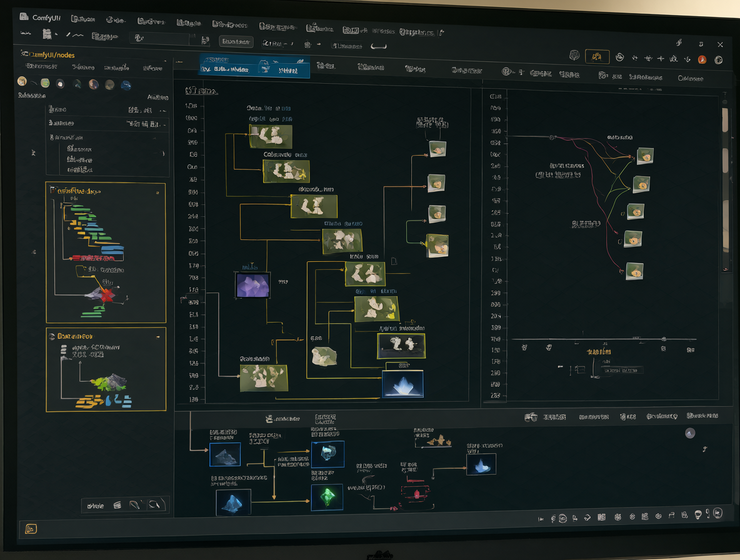Click the layers icon in the bottom-left mini toolbar
740x560 pixels.
point(117,505)
